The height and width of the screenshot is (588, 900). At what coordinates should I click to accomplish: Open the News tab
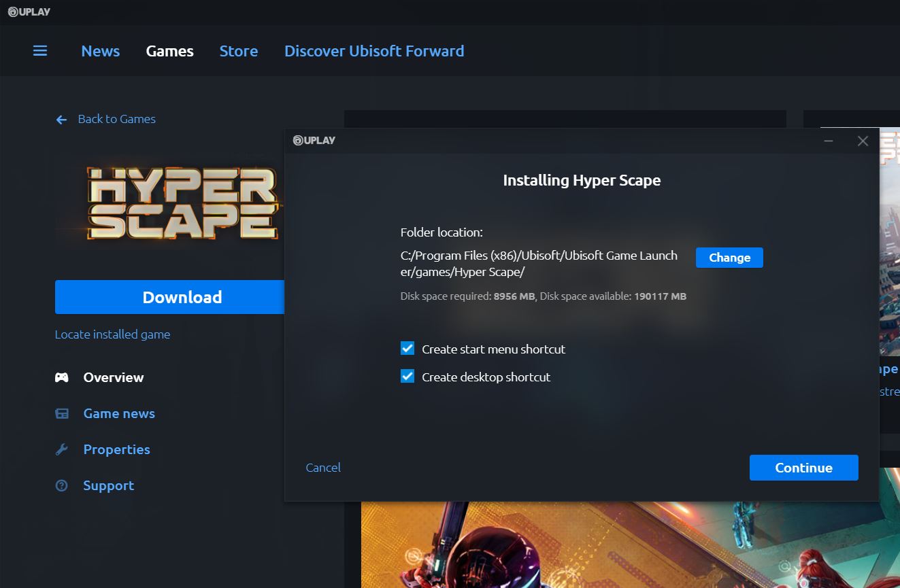(101, 51)
